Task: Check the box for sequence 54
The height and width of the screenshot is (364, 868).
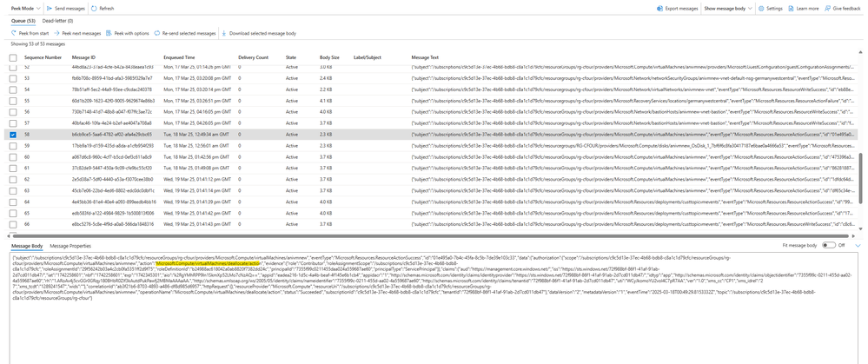Action: coord(13,89)
